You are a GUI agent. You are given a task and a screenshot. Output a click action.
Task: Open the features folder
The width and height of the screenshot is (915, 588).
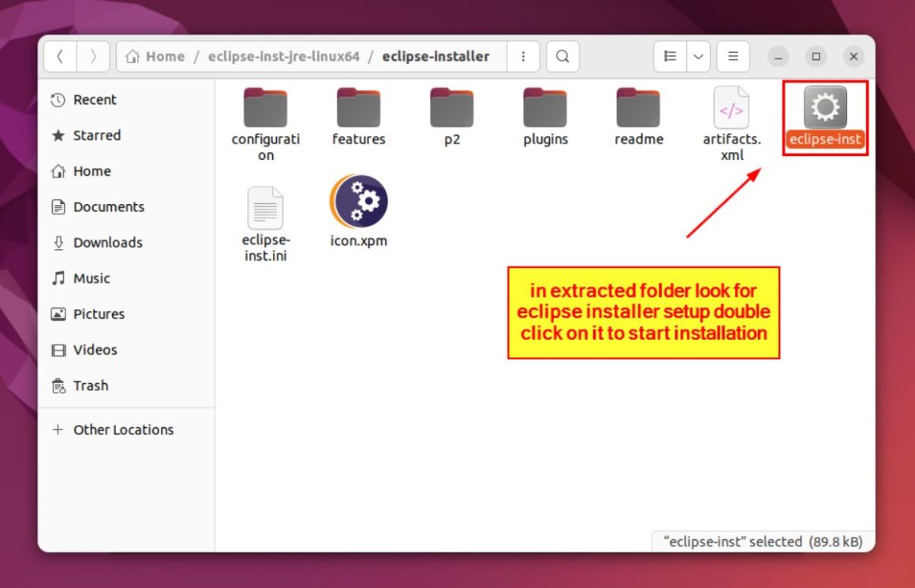tap(359, 110)
